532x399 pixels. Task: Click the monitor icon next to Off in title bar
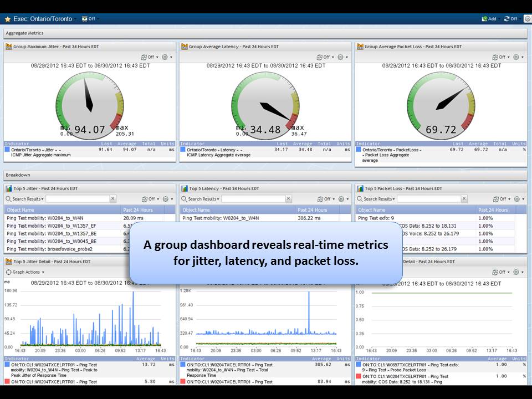(84, 18)
